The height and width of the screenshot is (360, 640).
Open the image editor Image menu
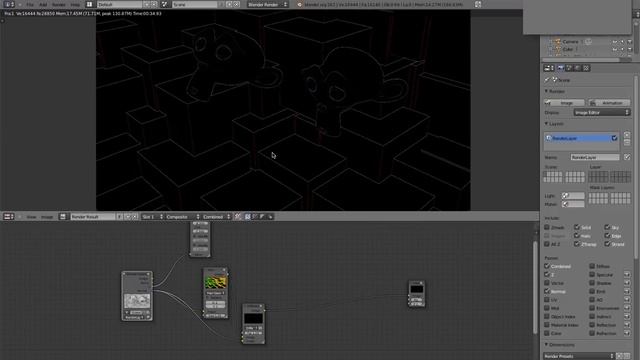tap(47, 217)
